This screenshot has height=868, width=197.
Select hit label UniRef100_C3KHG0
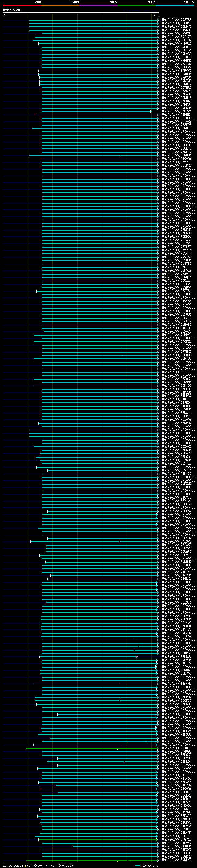(176, 155)
